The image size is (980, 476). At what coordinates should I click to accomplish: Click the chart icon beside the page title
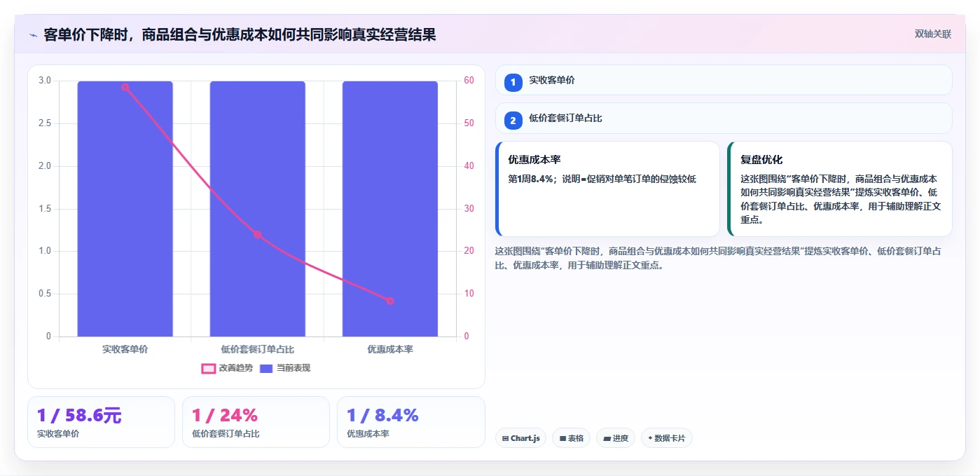[x=33, y=35]
